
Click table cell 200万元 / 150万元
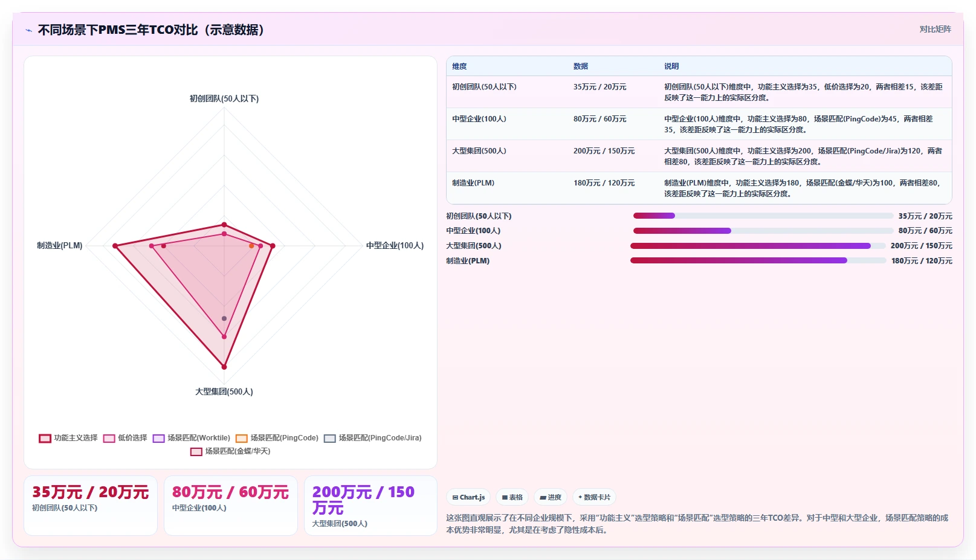point(604,151)
